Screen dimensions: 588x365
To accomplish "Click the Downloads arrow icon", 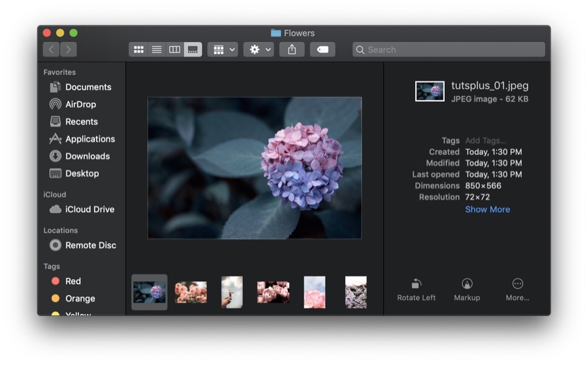I will (x=55, y=156).
